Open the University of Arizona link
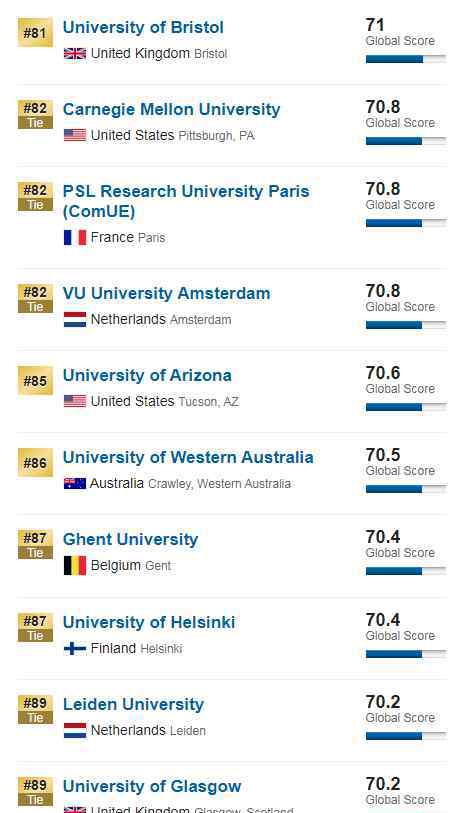The width and height of the screenshot is (465, 813). tap(147, 375)
